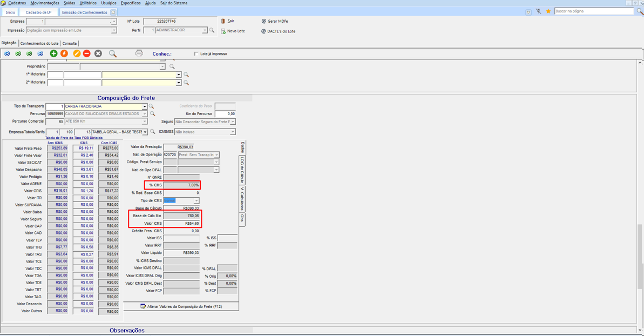Click the red minus delete icon
This screenshot has width=644, height=336.
87,53
